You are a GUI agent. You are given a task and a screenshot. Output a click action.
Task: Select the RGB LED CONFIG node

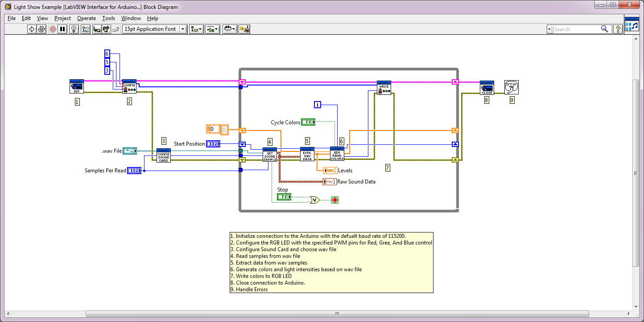pyautogui.click(x=129, y=86)
